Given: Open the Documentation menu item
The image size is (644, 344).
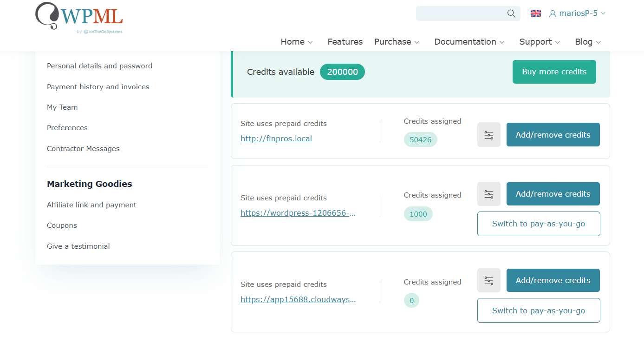Looking at the screenshot, I should click(x=465, y=42).
